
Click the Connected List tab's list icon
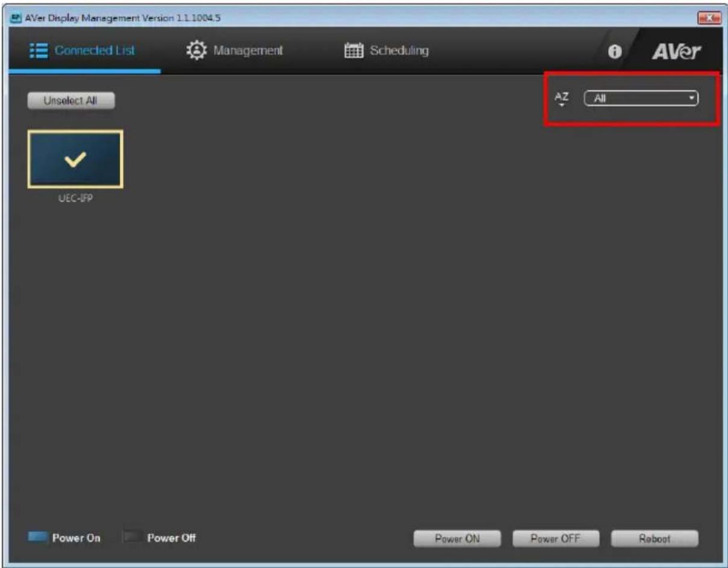click(39, 51)
